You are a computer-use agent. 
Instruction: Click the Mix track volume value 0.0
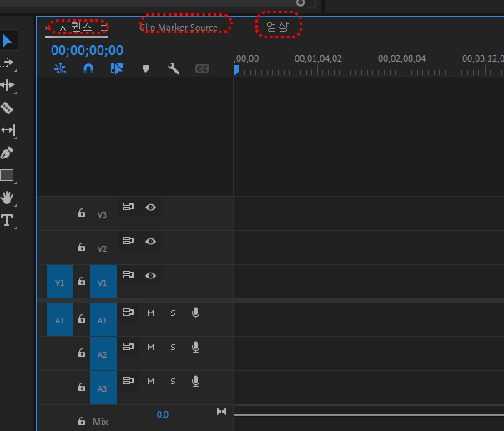point(162,414)
